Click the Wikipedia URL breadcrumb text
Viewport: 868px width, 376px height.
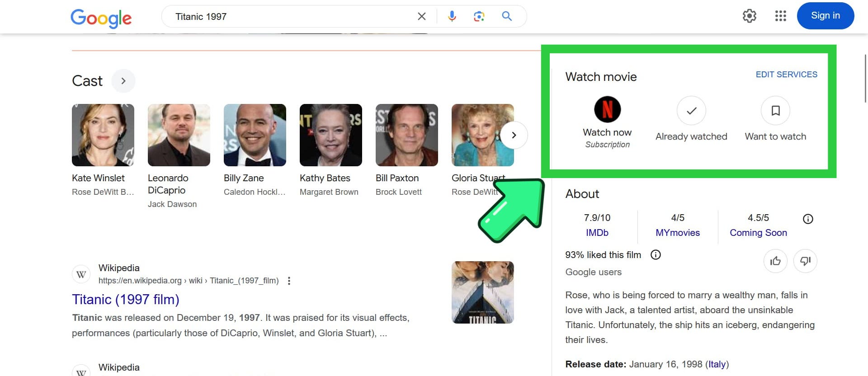coord(189,281)
